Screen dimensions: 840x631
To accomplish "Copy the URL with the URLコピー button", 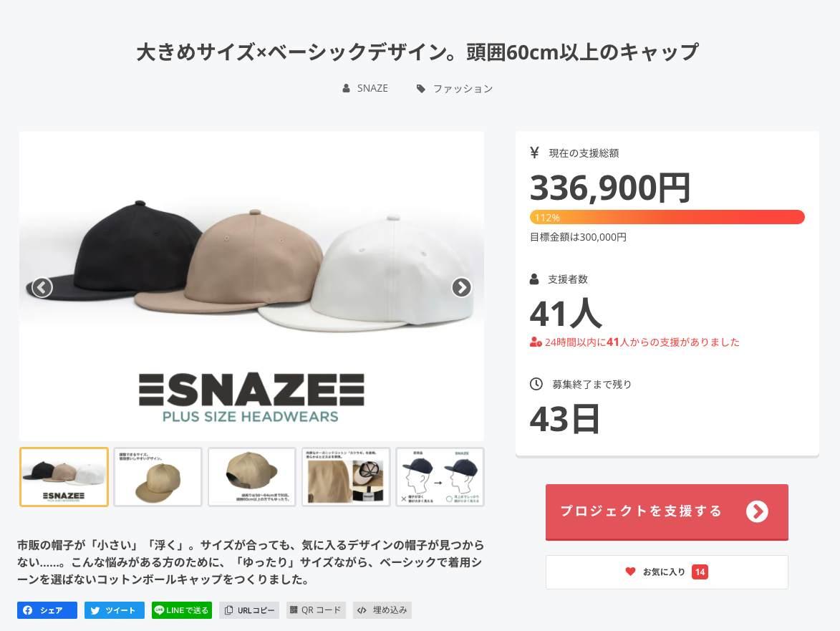I will coord(249,610).
